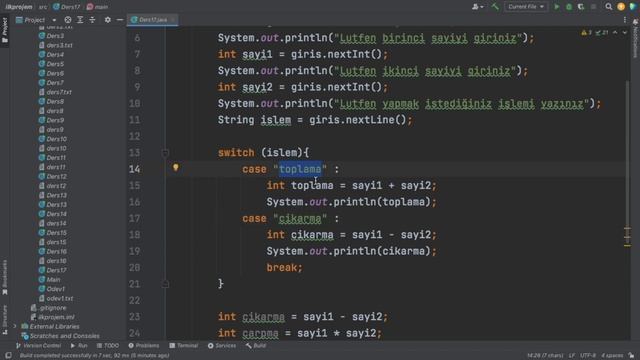Collapse the switch block fold marker at line 13
This screenshot has width=640, height=360.
pos(165,153)
